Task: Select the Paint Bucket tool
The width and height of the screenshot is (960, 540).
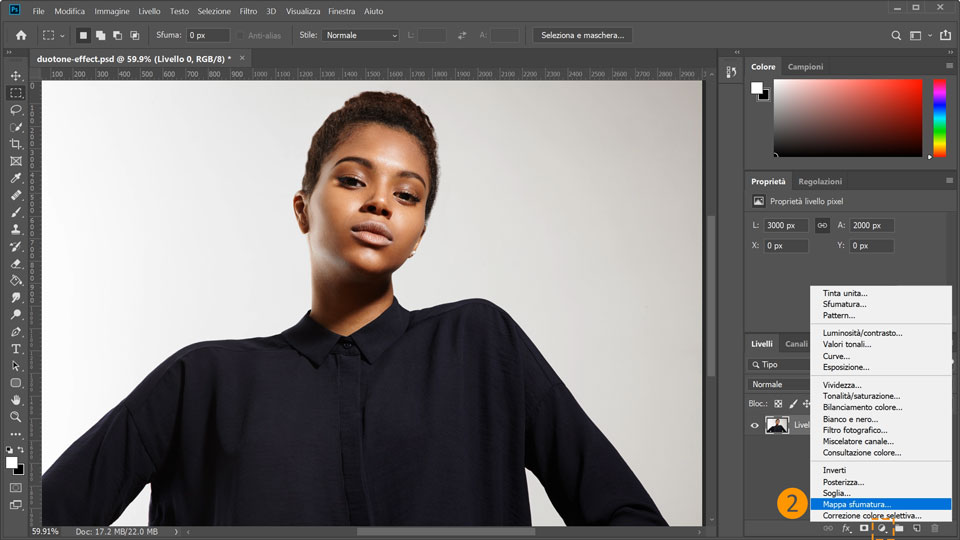Action: [x=16, y=281]
